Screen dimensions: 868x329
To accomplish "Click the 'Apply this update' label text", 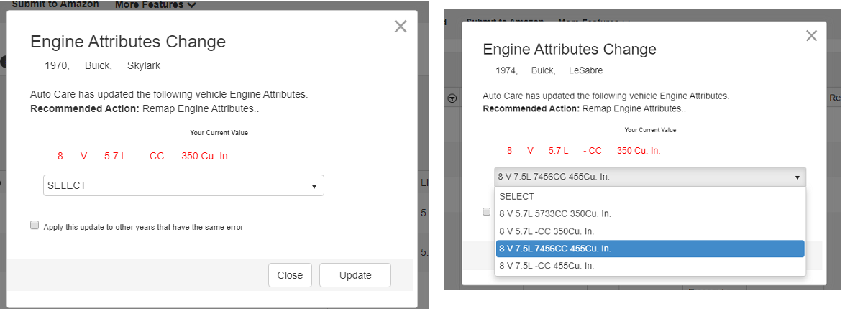I will pyautogui.click(x=143, y=227).
